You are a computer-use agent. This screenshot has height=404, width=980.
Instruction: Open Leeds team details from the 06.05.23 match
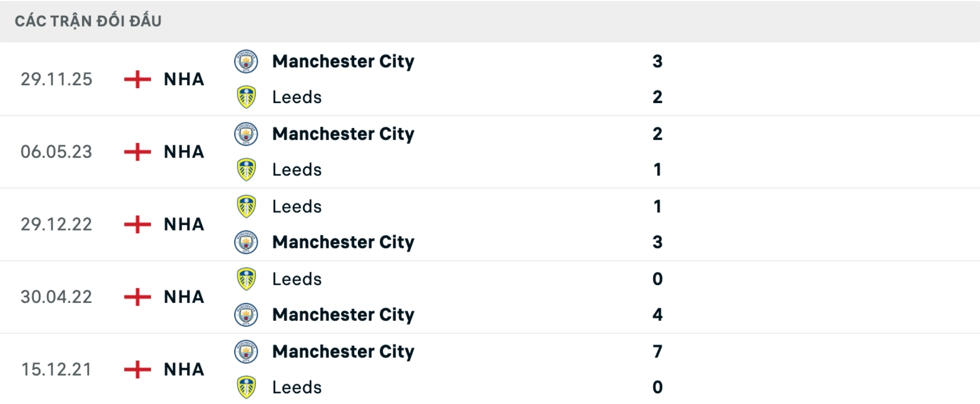(x=297, y=169)
